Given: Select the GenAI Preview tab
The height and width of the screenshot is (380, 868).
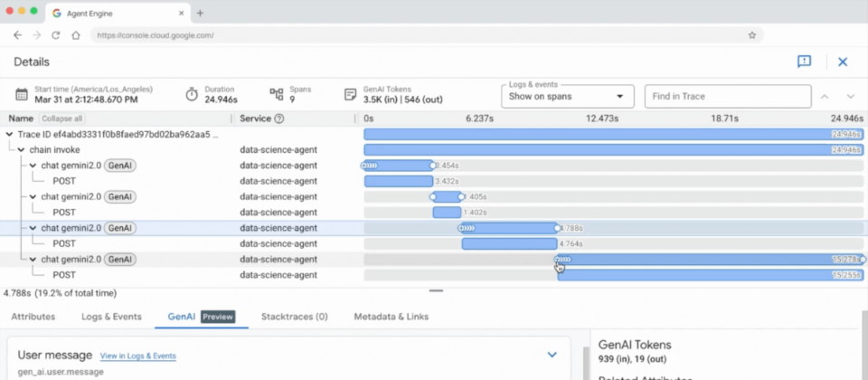Looking at the screenshot, I should coord(202,317).
